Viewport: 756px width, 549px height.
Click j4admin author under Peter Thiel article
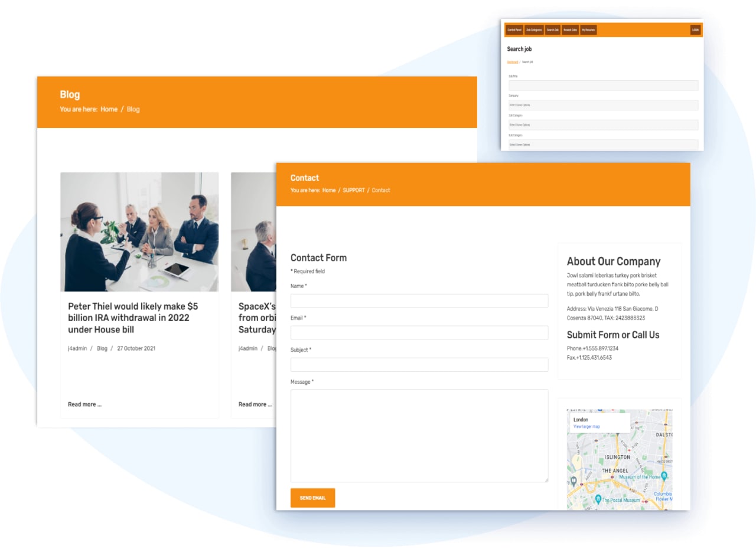(77, 348)
